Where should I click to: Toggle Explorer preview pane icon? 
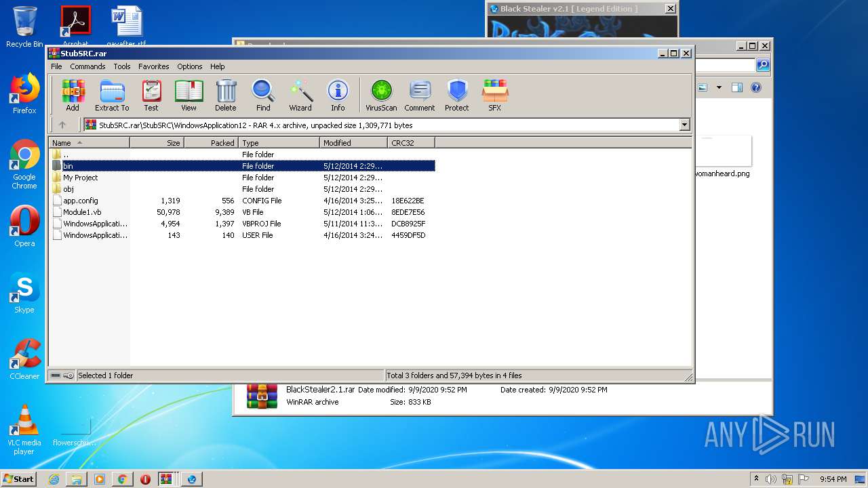tap(737, 87)
